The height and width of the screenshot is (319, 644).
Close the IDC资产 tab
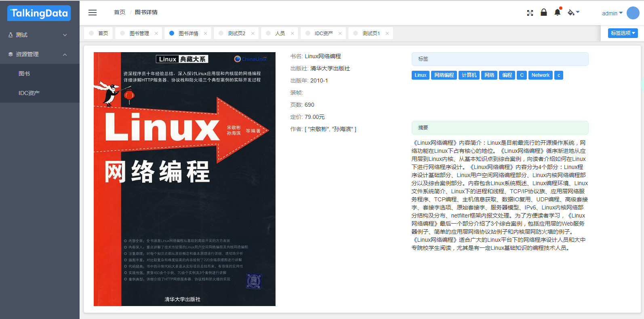[x=340, y=34]
